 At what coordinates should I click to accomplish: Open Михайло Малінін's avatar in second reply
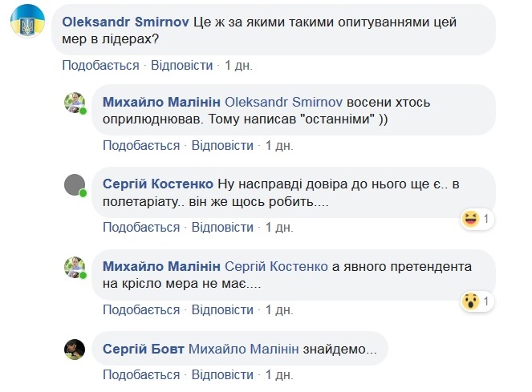(75, 267)
